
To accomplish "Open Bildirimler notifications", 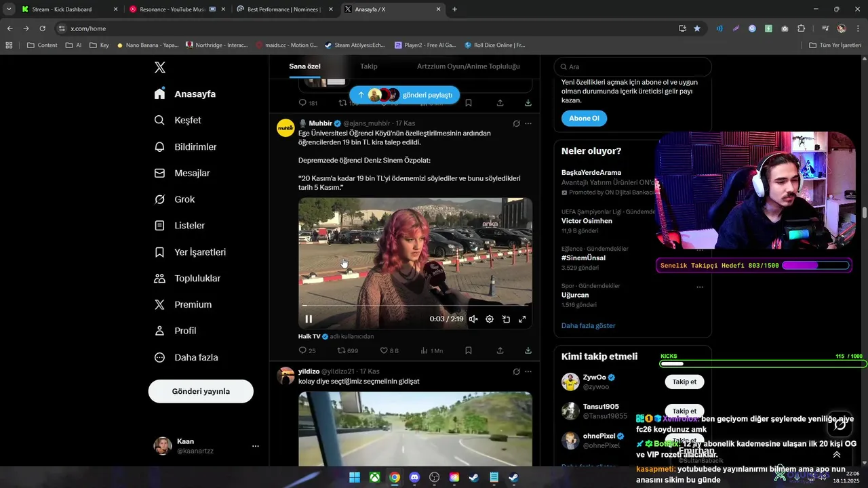I will [x=186, y=146].
